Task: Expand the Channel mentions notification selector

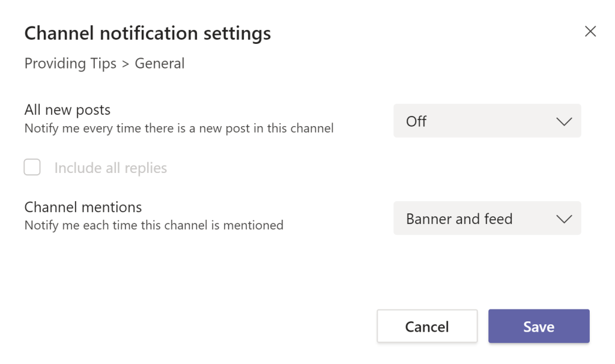Action: pyautogui.click(x=487, y=219)
